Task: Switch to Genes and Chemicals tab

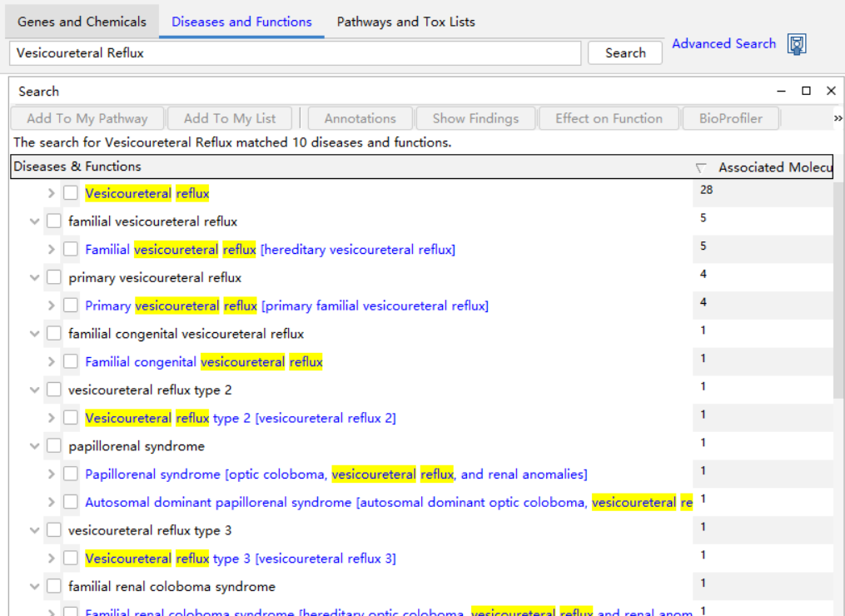Action: (82, 22)
